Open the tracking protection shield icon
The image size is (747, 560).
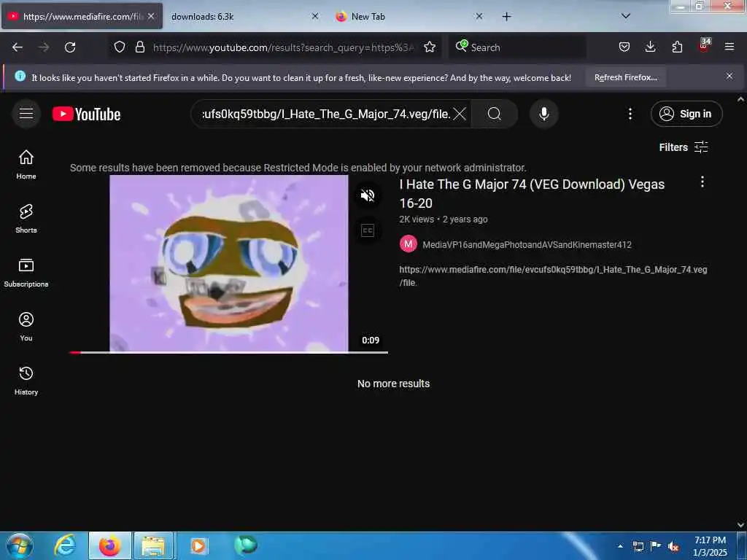[x=120, y=47]
